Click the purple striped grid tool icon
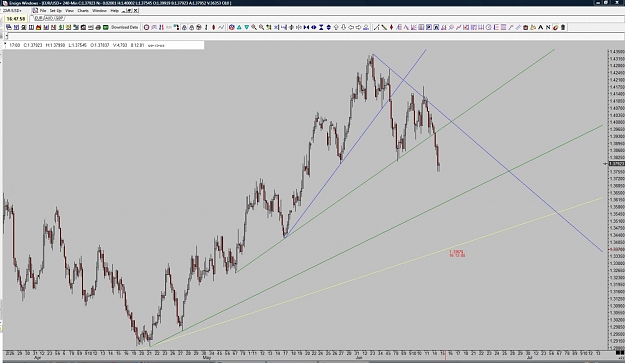 coord(503,27)
